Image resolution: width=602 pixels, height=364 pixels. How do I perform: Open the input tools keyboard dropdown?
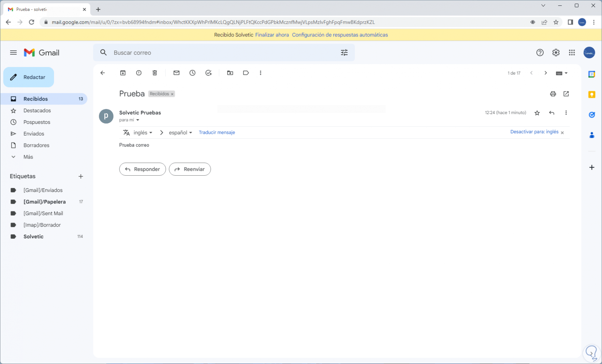pos(562,73)
